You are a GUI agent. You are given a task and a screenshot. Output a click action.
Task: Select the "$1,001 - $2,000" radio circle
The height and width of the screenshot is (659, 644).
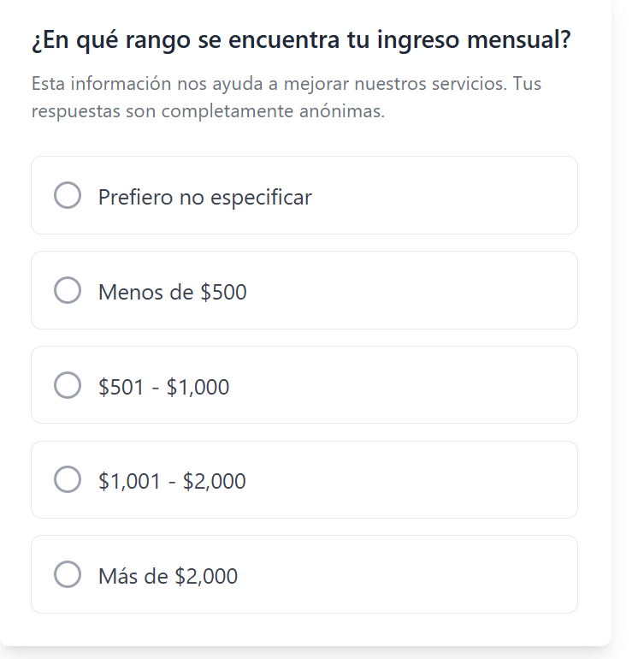click(x=68, y=479)
